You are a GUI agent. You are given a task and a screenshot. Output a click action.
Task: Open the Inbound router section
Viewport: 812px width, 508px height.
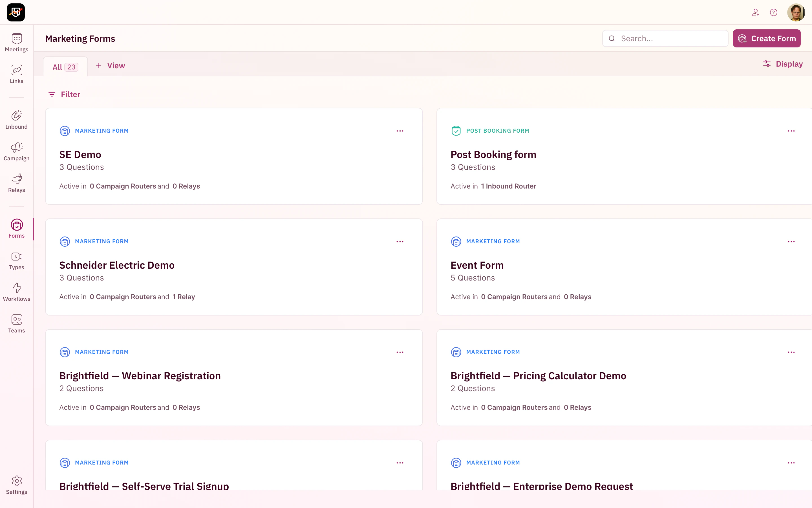(x=16, y=120)
